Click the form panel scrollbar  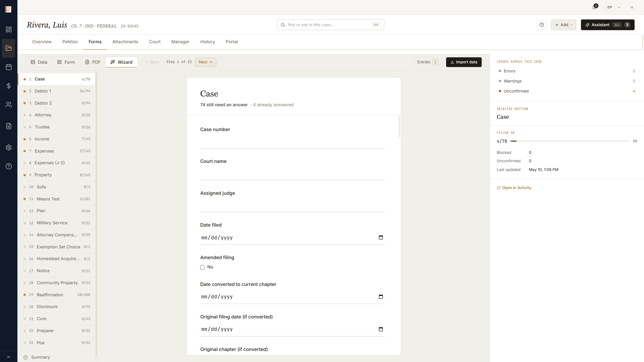399,127
